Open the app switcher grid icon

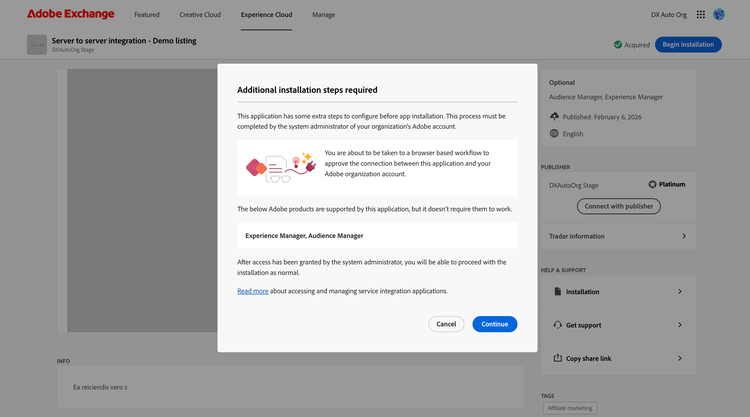point(701,14)
